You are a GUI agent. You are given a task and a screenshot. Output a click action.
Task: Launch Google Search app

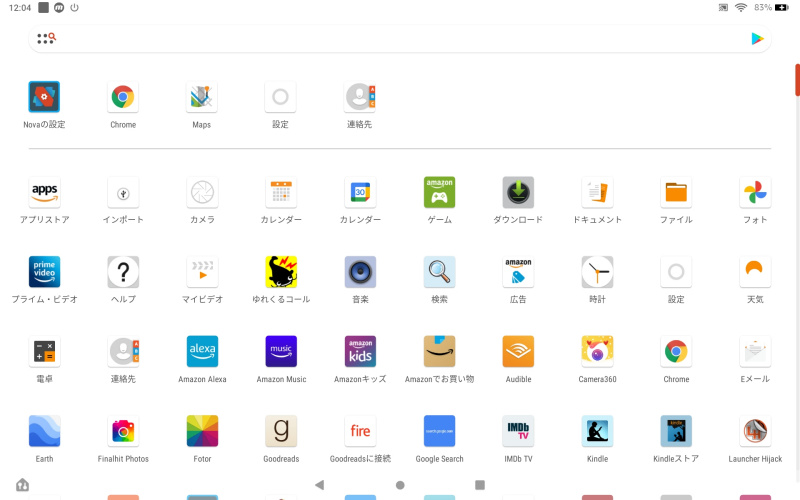439,431
